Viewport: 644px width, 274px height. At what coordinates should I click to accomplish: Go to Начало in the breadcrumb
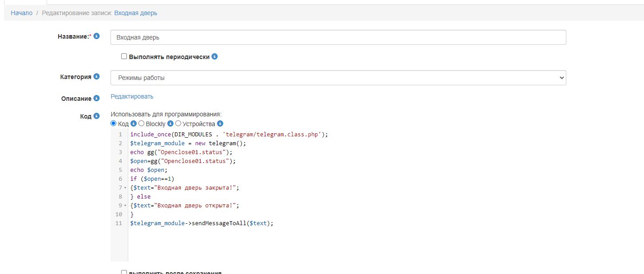click(22, 13)
